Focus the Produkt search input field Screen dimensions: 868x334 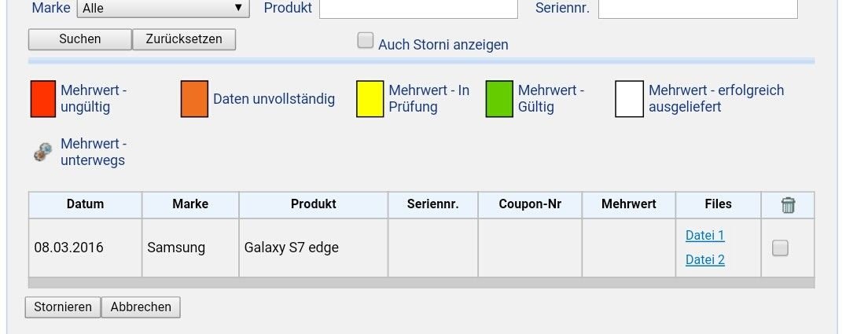coord(418,9)
